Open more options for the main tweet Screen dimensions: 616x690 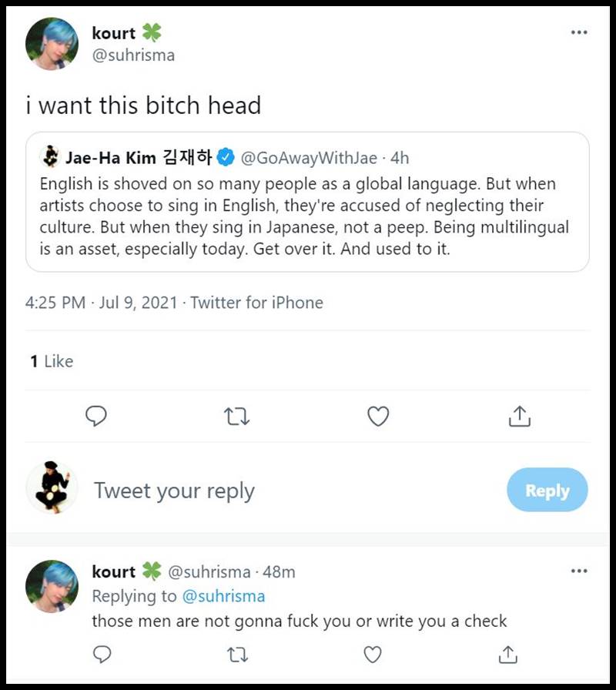click(579, 33)
